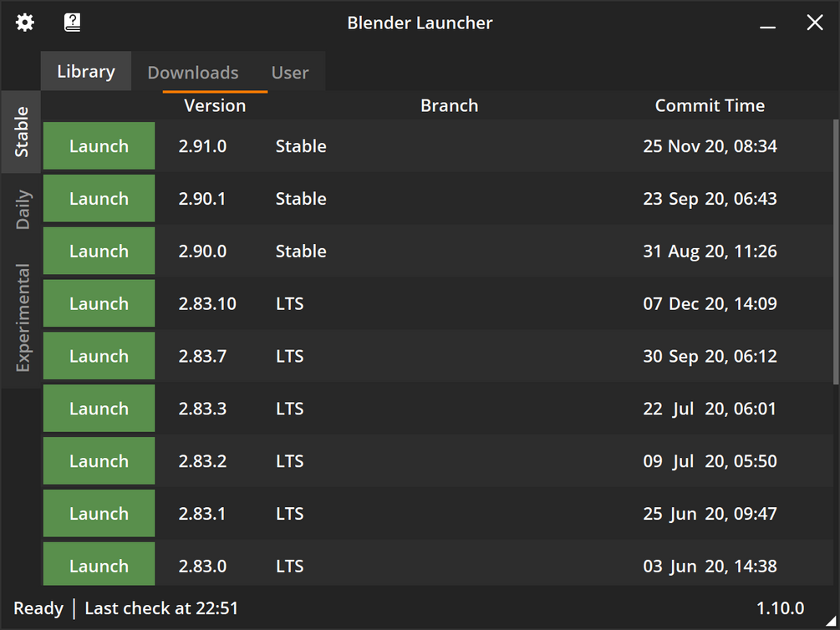Launch Blender 2.83.10 LTS

(99, 303)
